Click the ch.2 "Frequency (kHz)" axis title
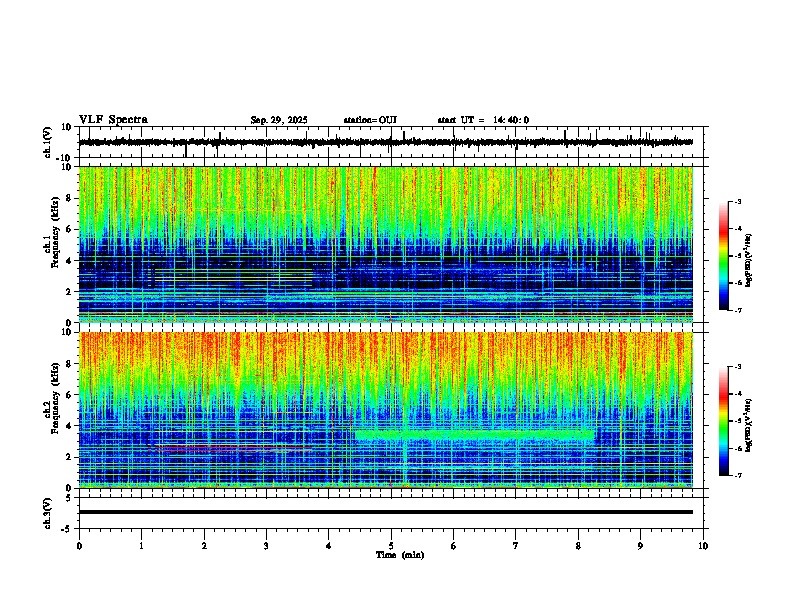 point(56,398)
